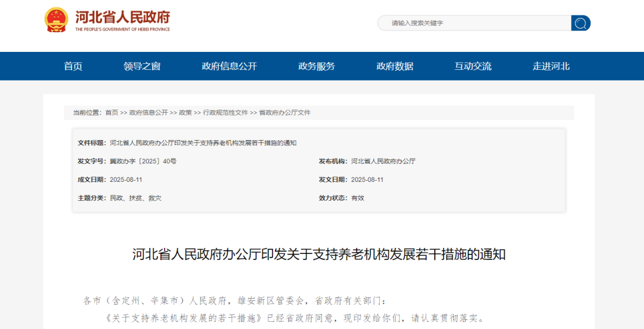
Task: Navigate to 互动交流 section
Action: coord(473,66)
